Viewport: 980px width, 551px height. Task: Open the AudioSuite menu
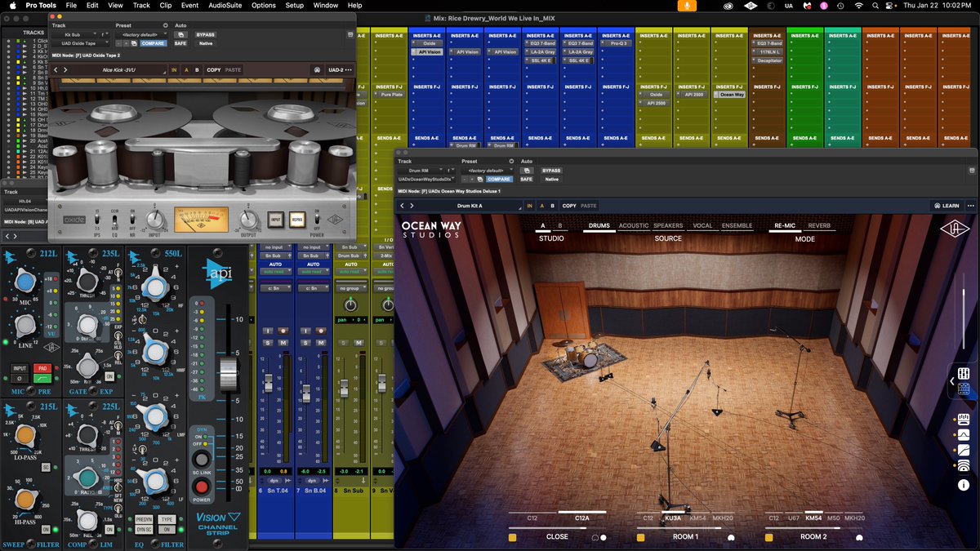(225, 6)
